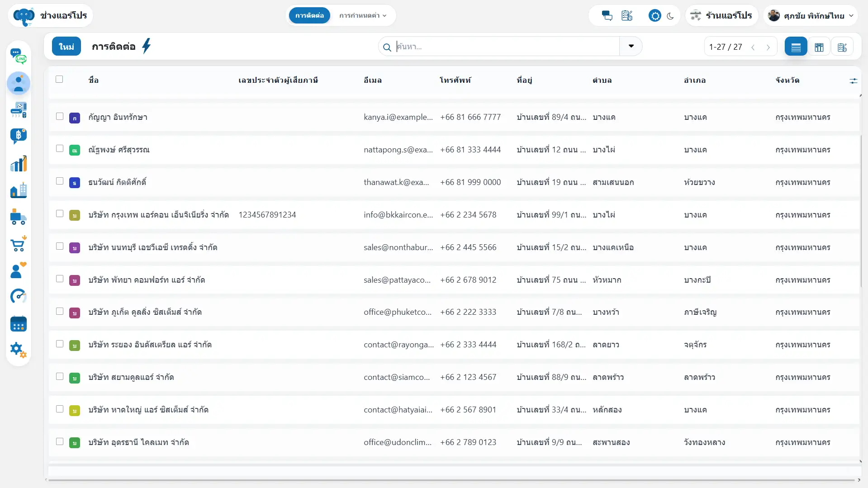Image resolution: width=868 pixels, height=488 pixels.
Task: Select checkbox for กัญญา อินทรักษา
Action: pyautogui.click(x=60, y=116)
